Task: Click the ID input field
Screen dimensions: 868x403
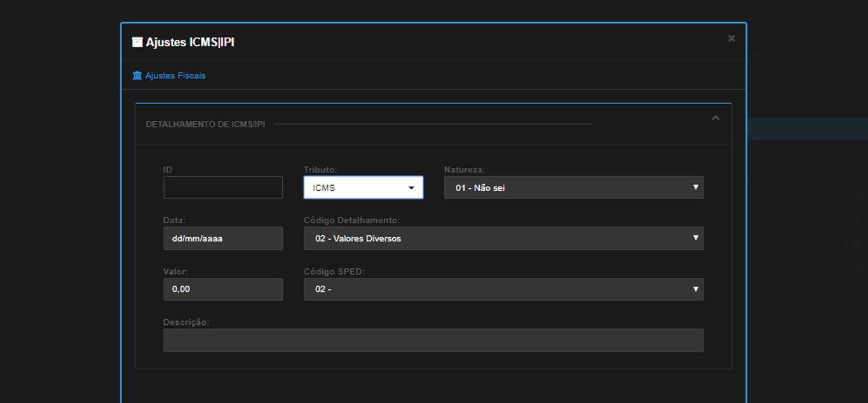Action: pos(223,188)
